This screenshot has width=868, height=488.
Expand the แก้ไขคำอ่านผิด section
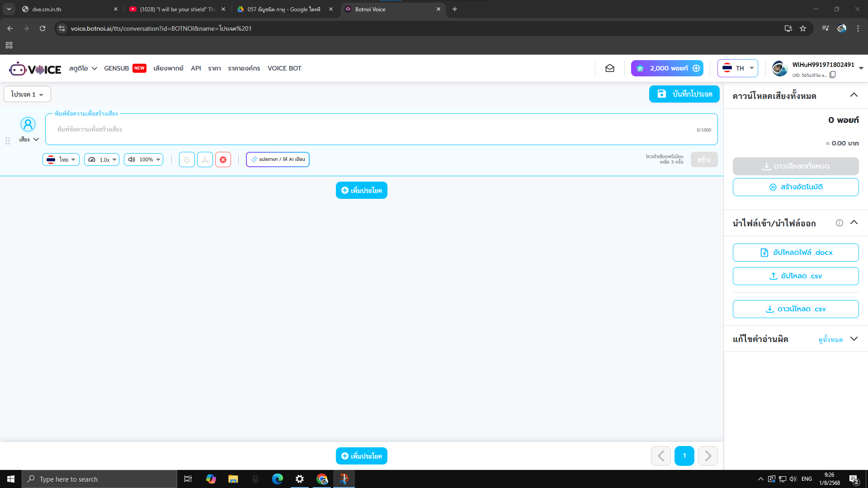tap(854, 339)
